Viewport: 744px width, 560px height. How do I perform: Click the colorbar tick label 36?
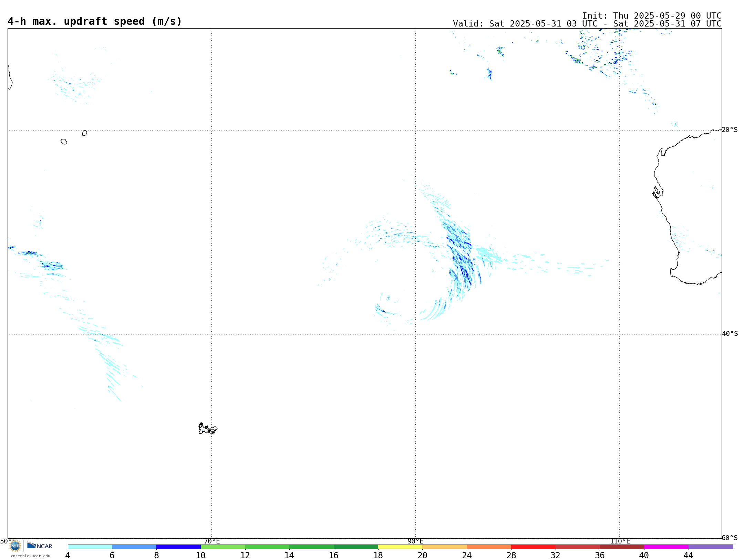coord(600,555)
